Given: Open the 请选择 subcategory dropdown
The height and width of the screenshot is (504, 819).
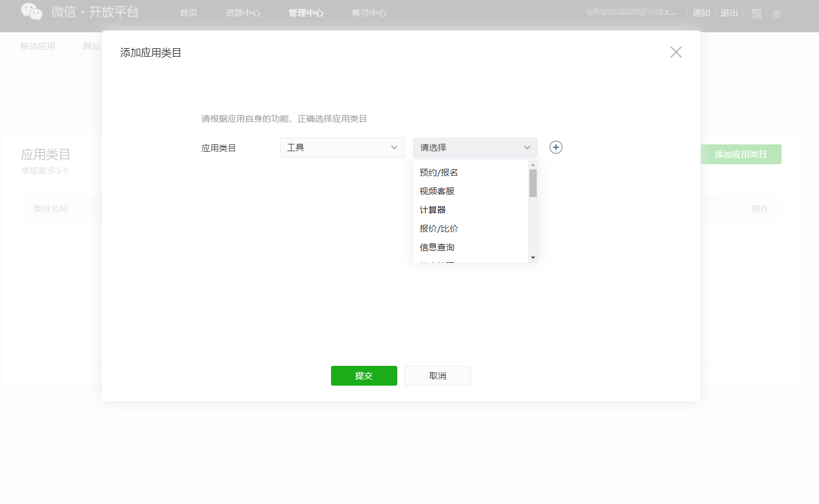Looking at the screenshot, I should click(x=476, y=147).
